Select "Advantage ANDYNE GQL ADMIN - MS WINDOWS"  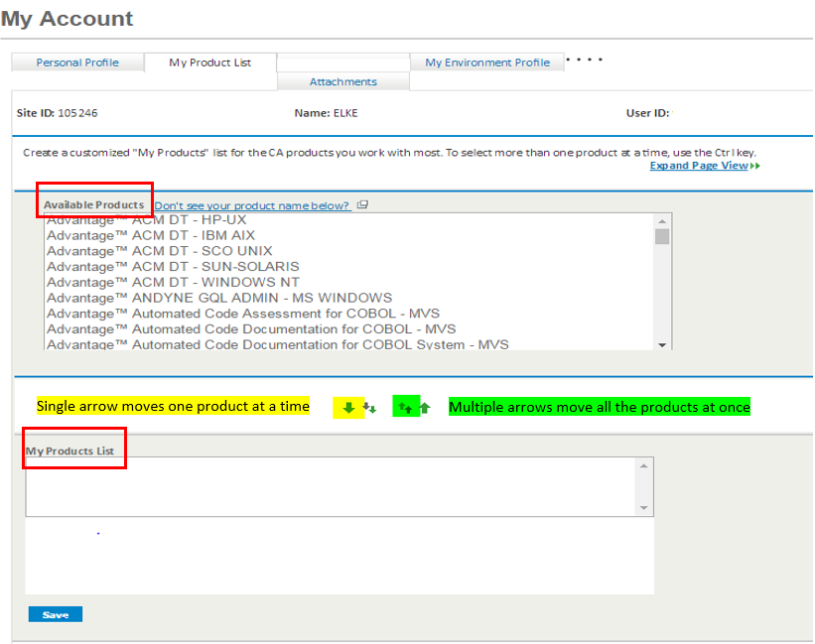349,298
